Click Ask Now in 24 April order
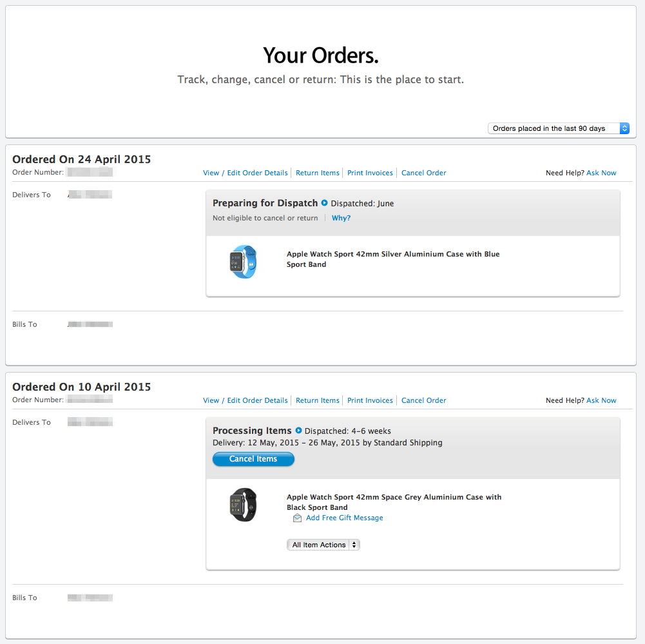Screen dimensions: 645x644 coord(601,173)
